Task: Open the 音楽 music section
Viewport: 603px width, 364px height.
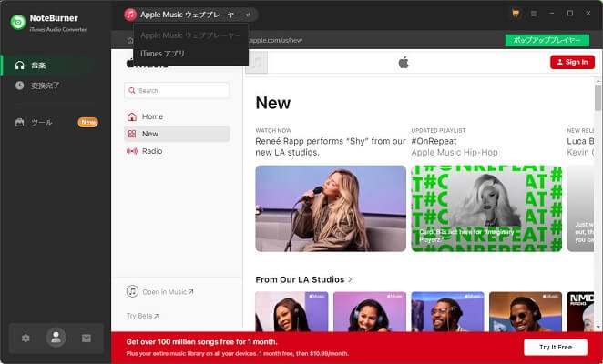Action: (56, 66)
